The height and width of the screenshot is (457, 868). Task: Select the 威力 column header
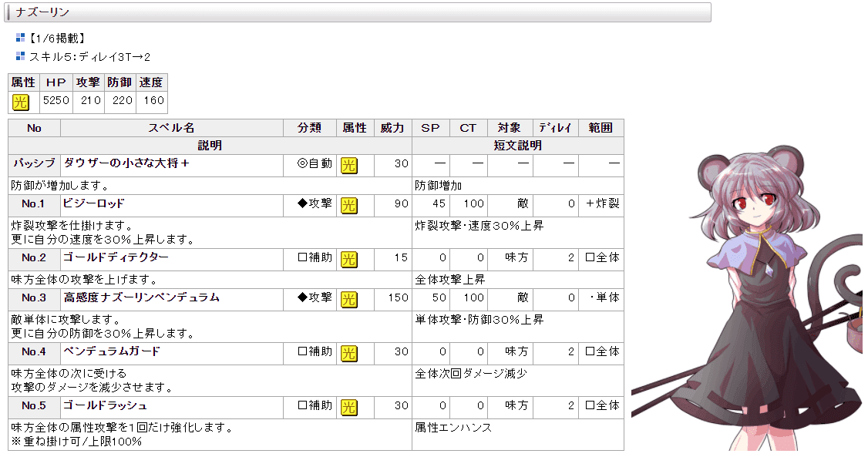pos(392,128)
